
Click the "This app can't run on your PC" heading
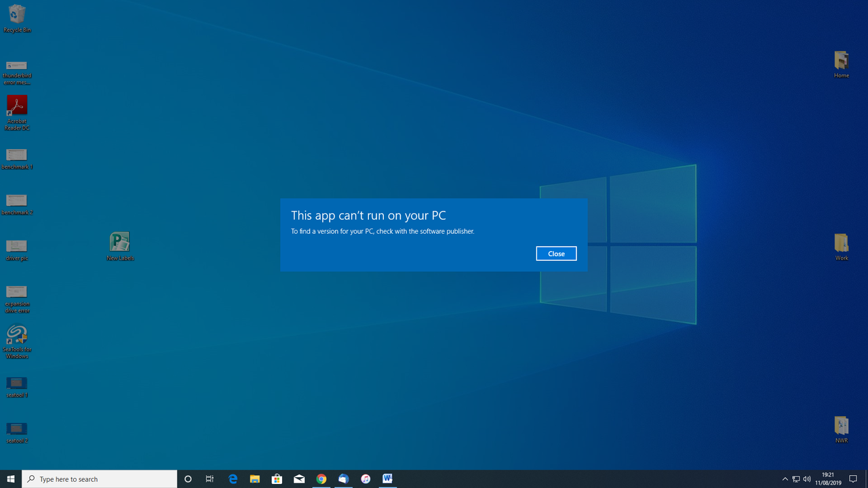[x=368, y=216]
